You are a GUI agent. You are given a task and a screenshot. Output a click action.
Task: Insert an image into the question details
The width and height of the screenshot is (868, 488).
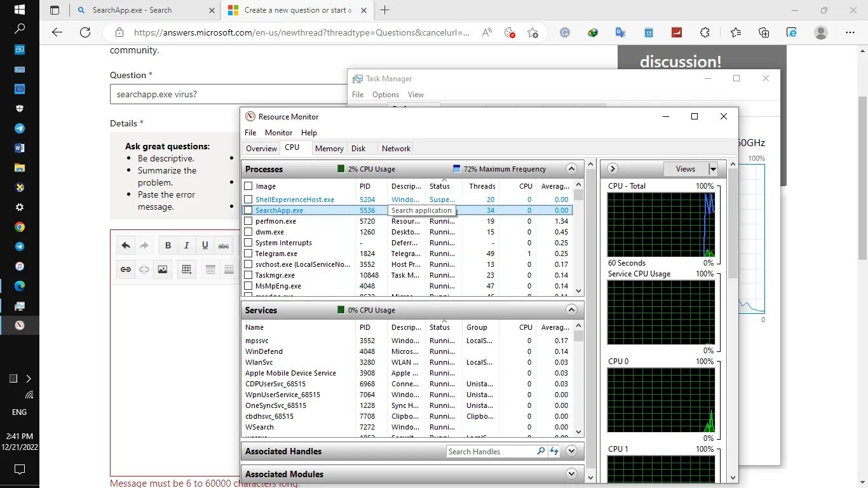click(x=163, y=269)
